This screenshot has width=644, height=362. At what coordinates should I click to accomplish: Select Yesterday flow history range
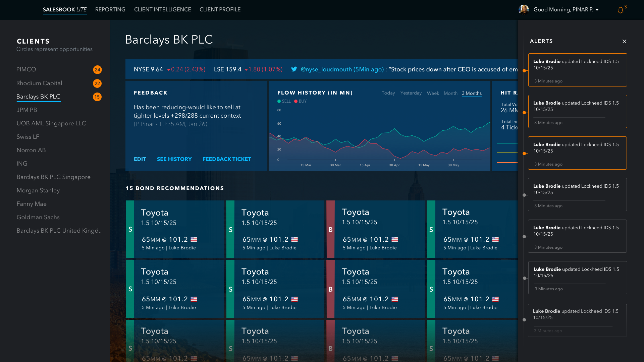pos(411,93)
